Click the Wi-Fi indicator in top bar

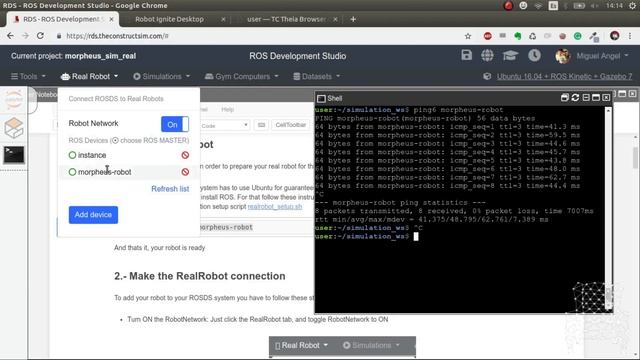538,6
